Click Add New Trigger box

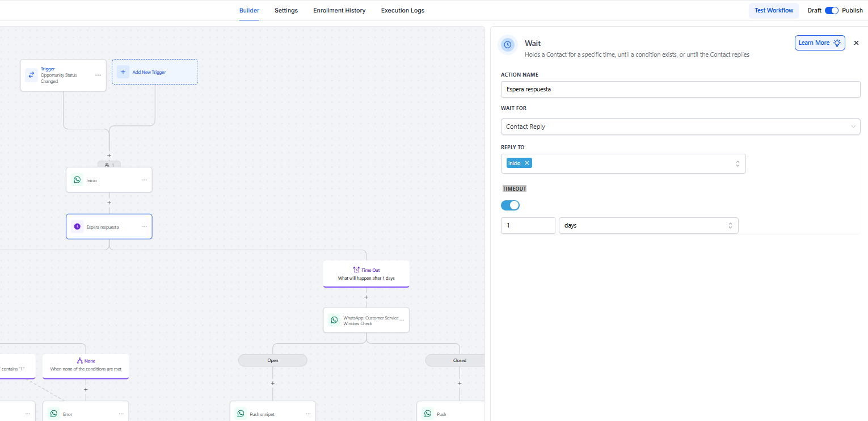pos(154,72)
